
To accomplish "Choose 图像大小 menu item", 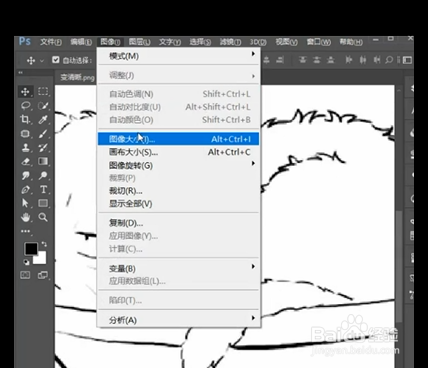I will (178, 139).
